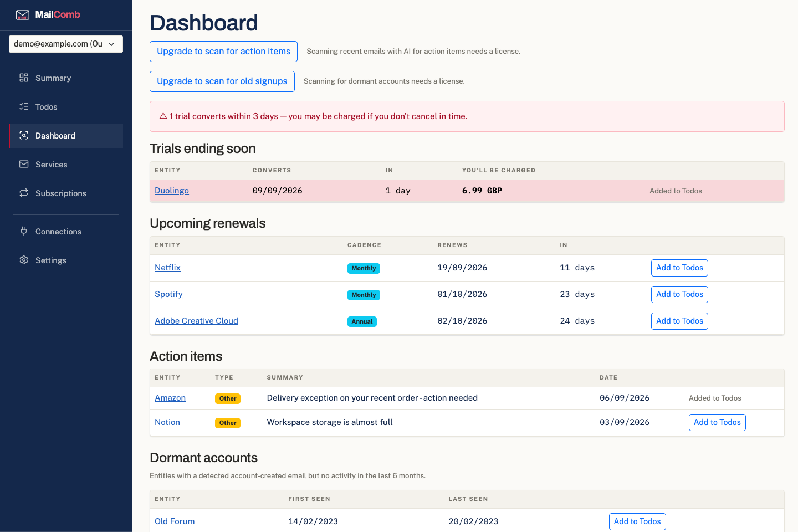Image resolution: width=798 pixels, height=532 pixels.
Task: Click the Todos checklist icon
Action: pos(24,106)
